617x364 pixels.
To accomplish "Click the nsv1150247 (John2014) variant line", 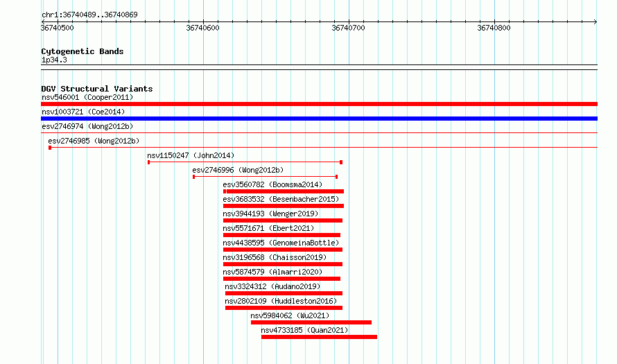I will pyautogui.click(x=245, y=162).
